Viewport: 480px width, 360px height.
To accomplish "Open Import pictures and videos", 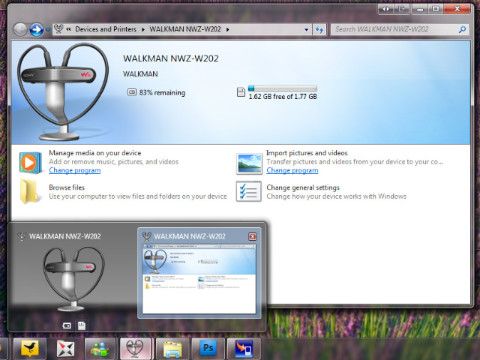I will coord(307,153).
